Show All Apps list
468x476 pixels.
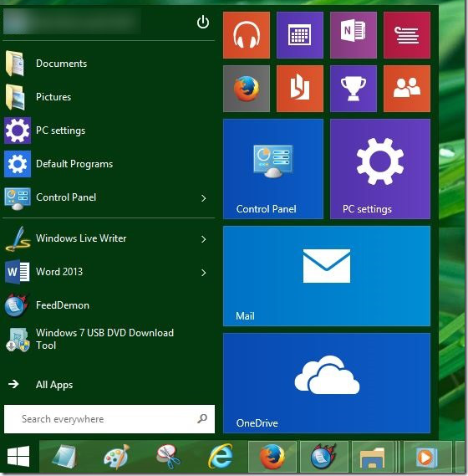(54, 385)
